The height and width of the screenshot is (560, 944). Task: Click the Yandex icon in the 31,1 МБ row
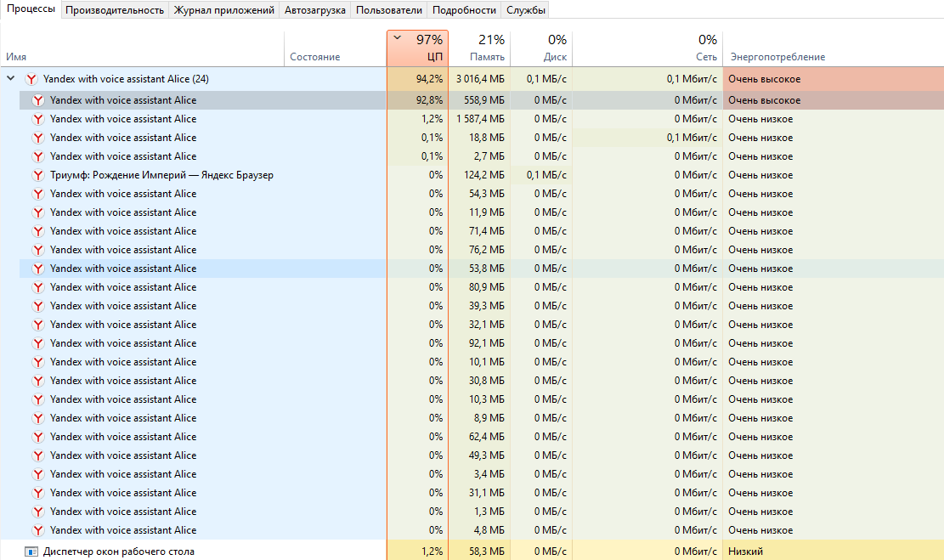pos(38,493)
